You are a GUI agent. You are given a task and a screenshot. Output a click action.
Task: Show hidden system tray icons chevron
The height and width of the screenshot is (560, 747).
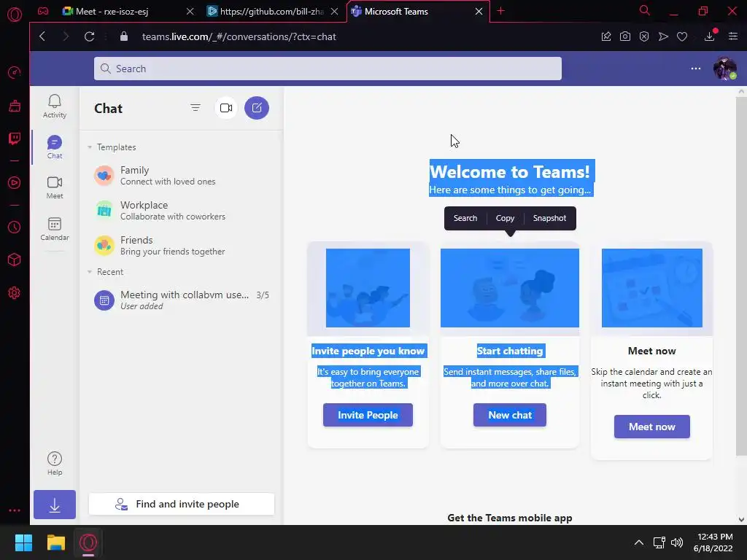[639, 542]
